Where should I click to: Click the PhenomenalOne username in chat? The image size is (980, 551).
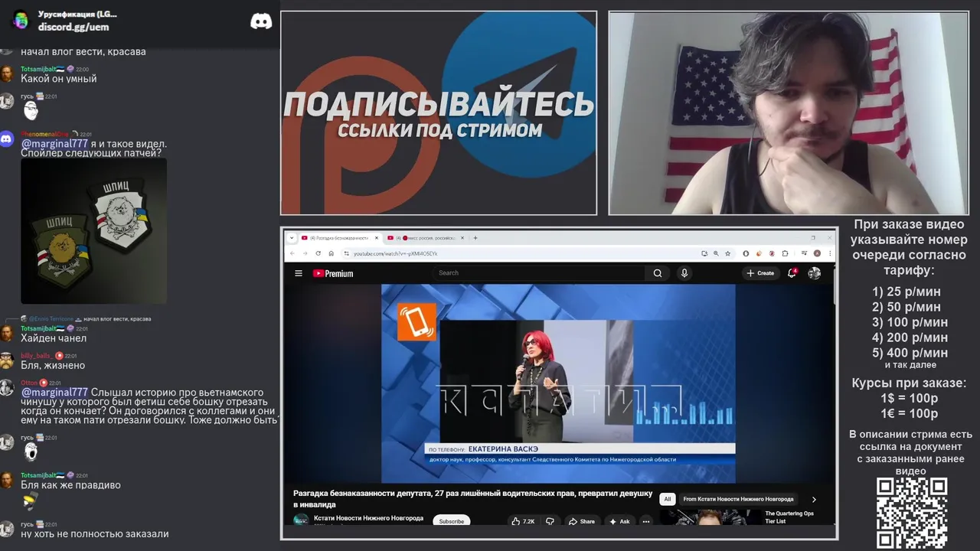pos(44,134)
